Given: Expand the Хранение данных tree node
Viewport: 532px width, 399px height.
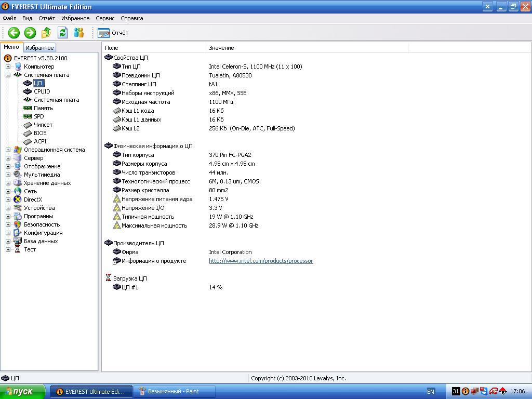Looking at the screenshot, I should [x=8, y=183].
